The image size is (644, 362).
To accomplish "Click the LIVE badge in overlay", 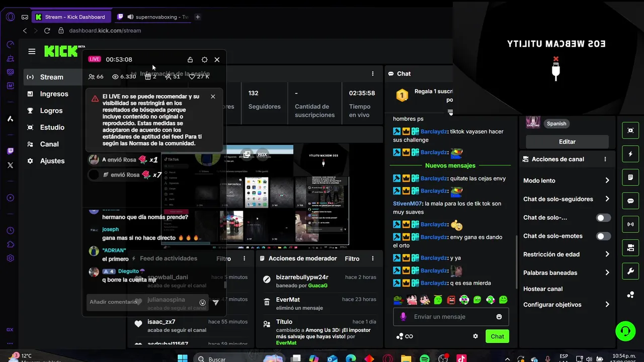I will (95, 59).
